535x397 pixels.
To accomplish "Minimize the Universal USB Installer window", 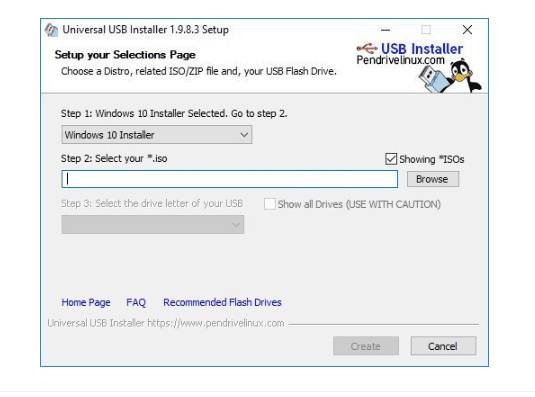I will click(x=386, y=30).
